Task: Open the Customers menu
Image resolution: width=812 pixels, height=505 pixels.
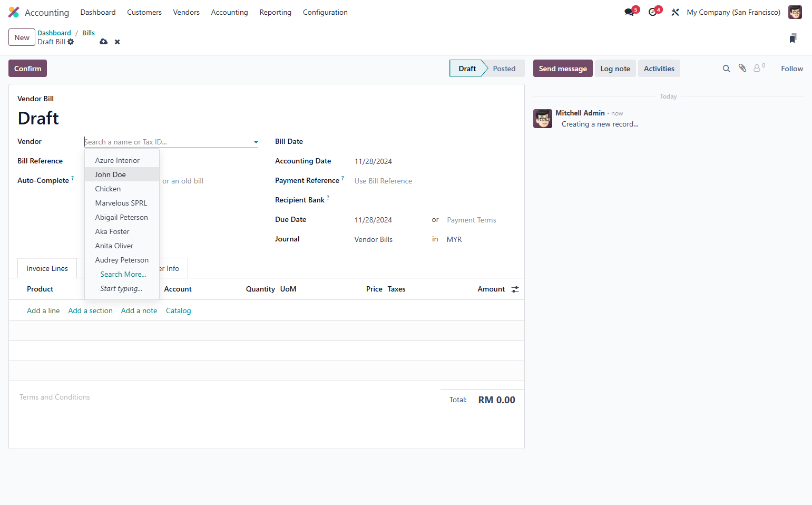Action: click(144, 12)
